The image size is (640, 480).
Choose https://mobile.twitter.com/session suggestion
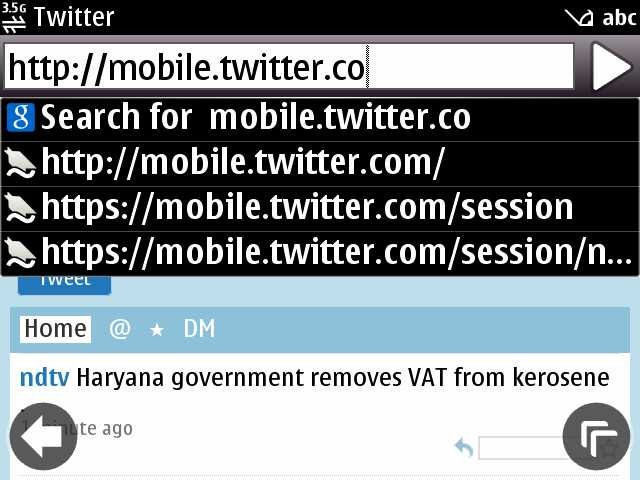click(x=320, y=209)
